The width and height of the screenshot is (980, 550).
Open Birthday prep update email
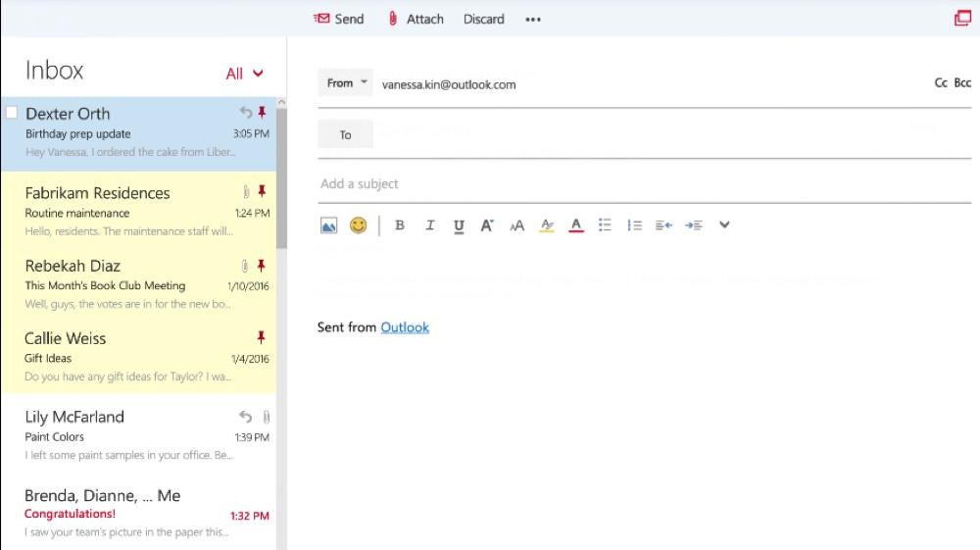point(139,133)
